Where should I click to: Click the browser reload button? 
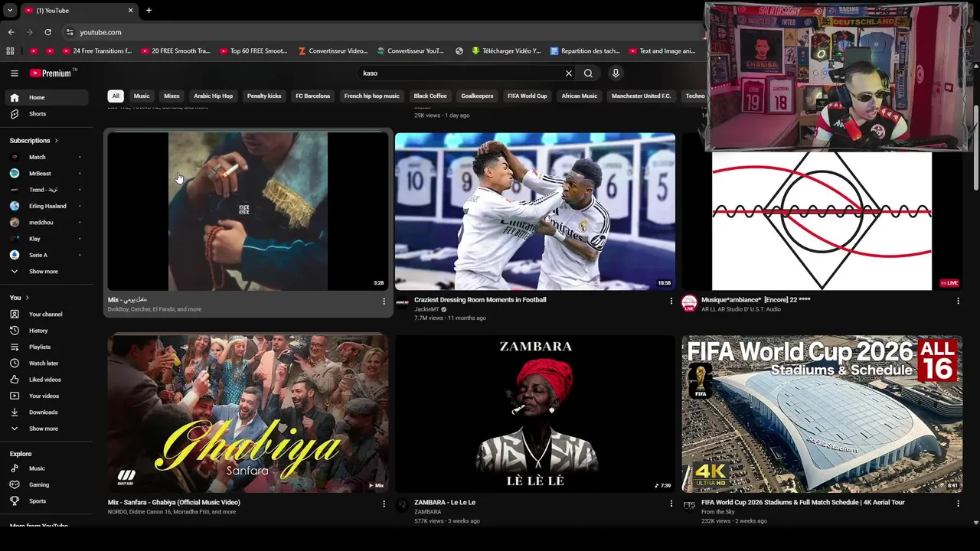tap(47, 32)
